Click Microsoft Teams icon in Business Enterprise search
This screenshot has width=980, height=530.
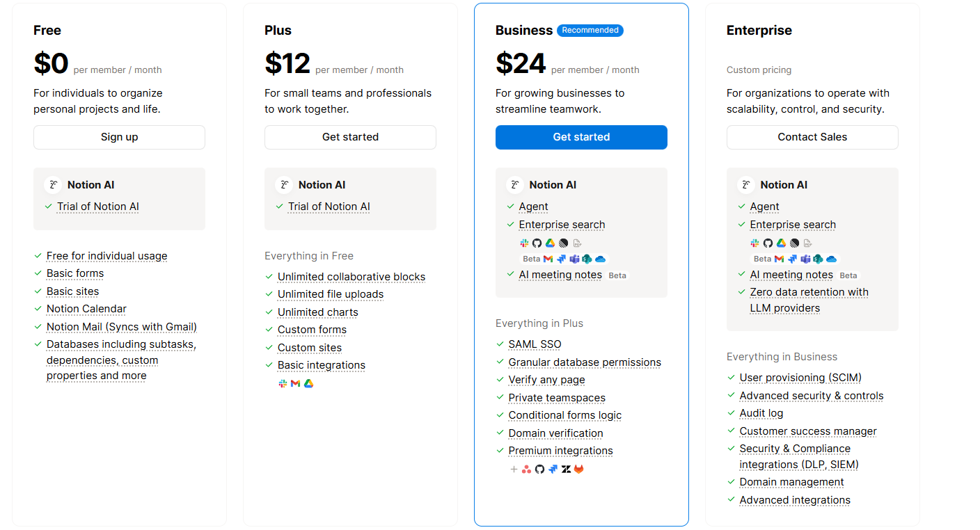tap(574, 259)
